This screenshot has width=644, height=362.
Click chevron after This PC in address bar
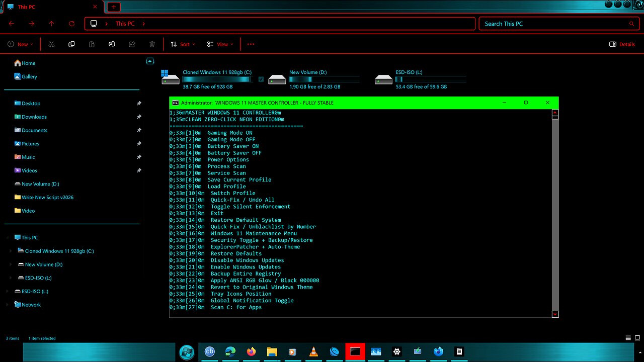(x=143, y=24)
